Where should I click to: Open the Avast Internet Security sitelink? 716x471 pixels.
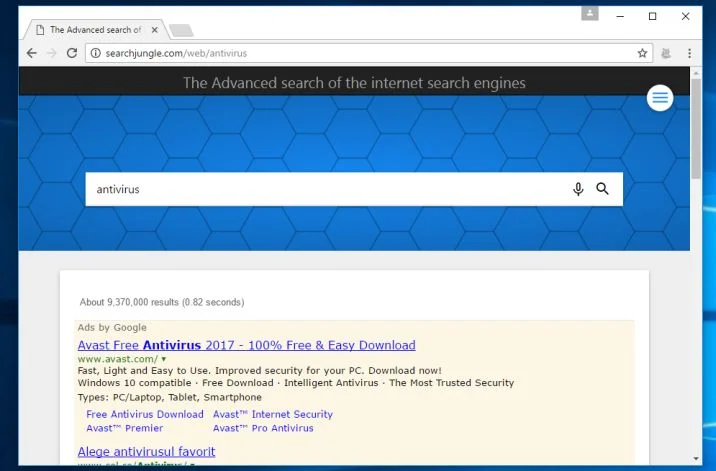[x=273, y=414]
